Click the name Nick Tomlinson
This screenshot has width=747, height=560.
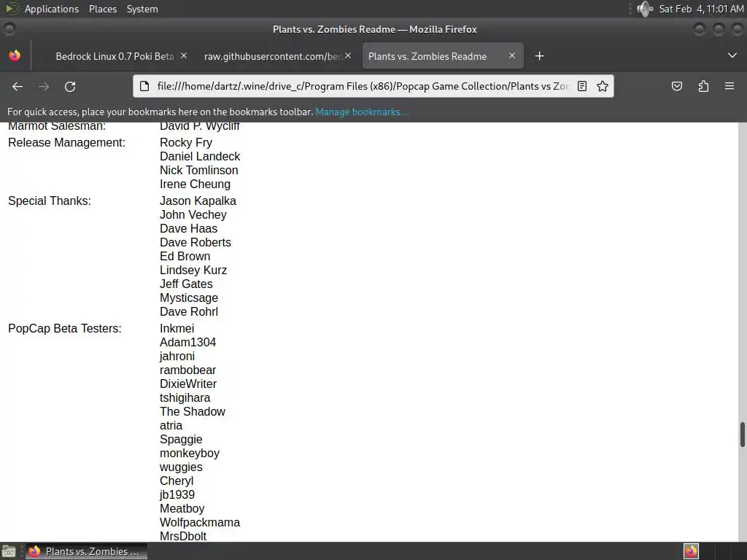pyautogui.click(x=198, y=170)
